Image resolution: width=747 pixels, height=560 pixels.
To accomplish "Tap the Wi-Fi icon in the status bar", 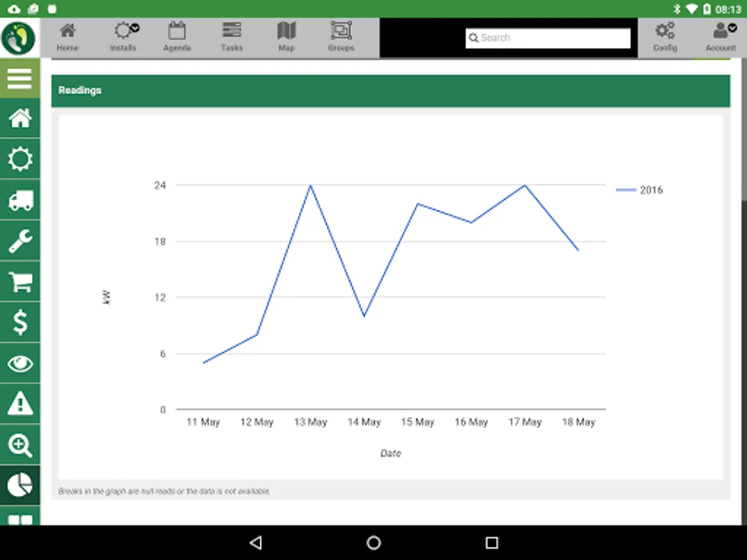I will pos(692,9).
